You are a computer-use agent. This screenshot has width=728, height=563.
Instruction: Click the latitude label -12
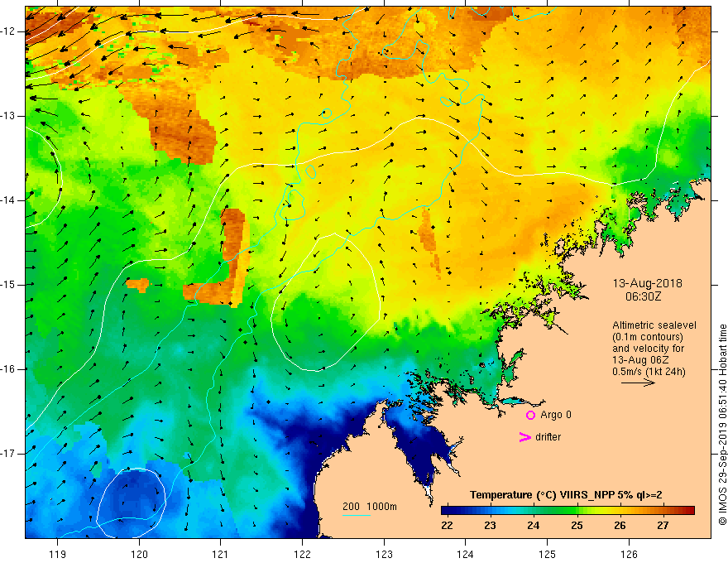click(x=8, y=31)
